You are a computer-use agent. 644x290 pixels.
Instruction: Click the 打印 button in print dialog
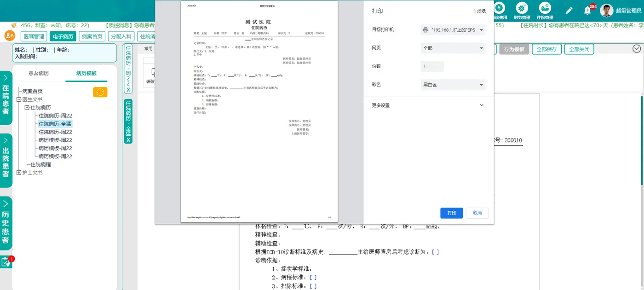(452, 213)
